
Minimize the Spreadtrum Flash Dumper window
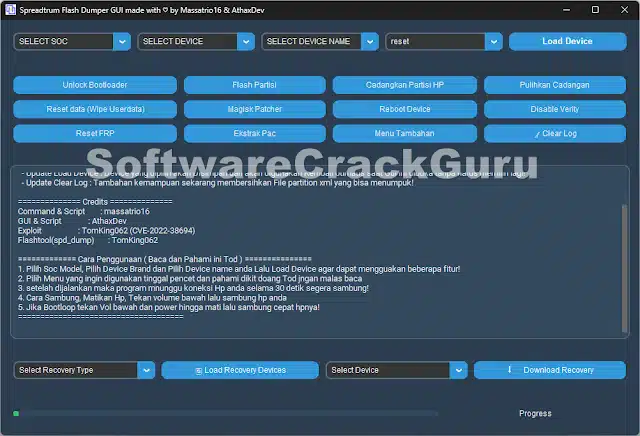(567, 9)
